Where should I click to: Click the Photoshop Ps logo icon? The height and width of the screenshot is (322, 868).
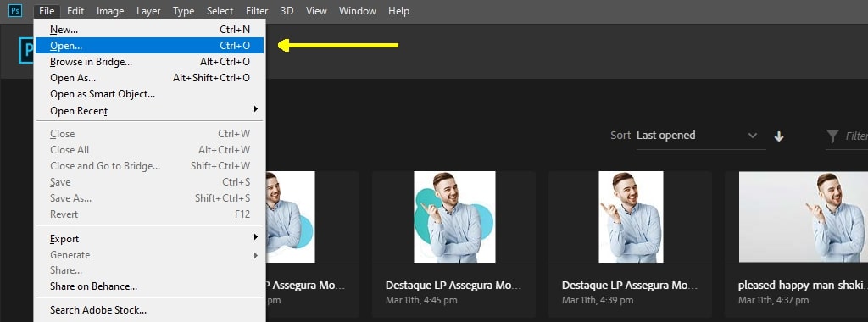click(15, 11)
